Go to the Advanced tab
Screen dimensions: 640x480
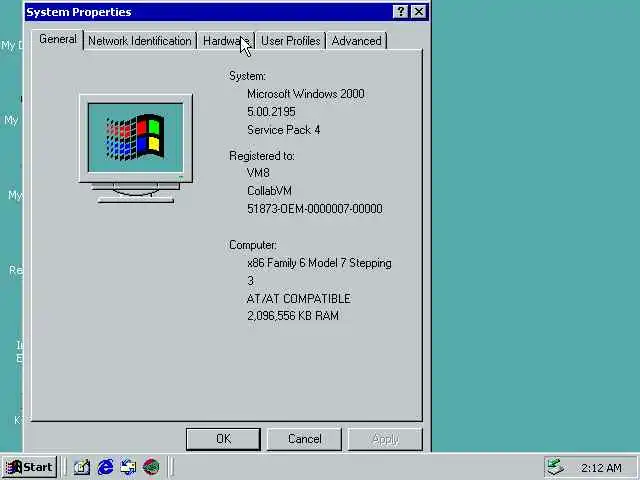(x=356, y=41)
